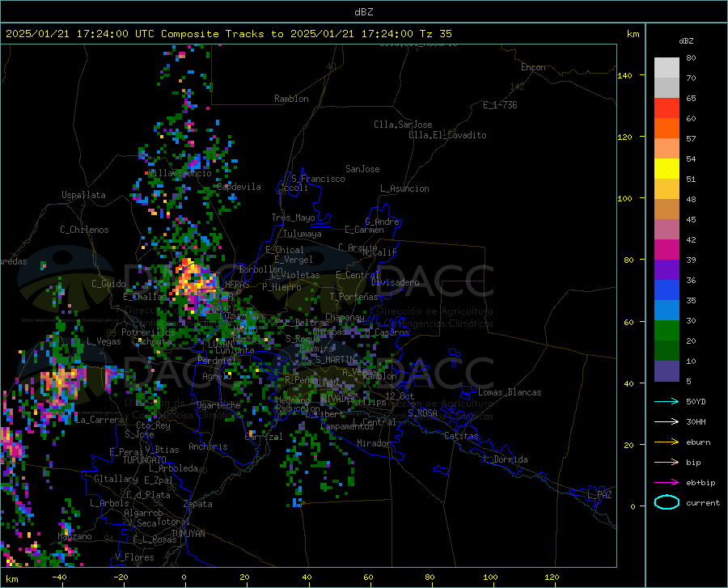Click the '100' tick on horizontal km axis
The height and width of the screenshot is (588, 728).
[490, 577]
